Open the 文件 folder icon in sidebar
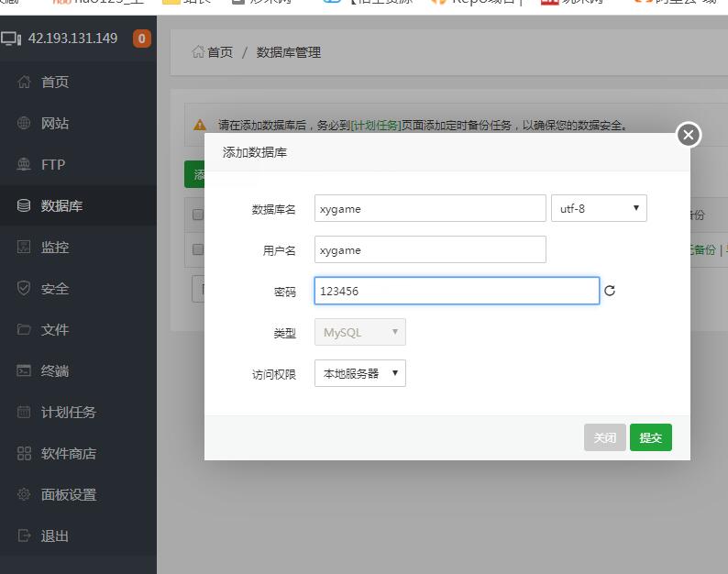The height and width of the screenshot is (574, 728). (24, 330)
